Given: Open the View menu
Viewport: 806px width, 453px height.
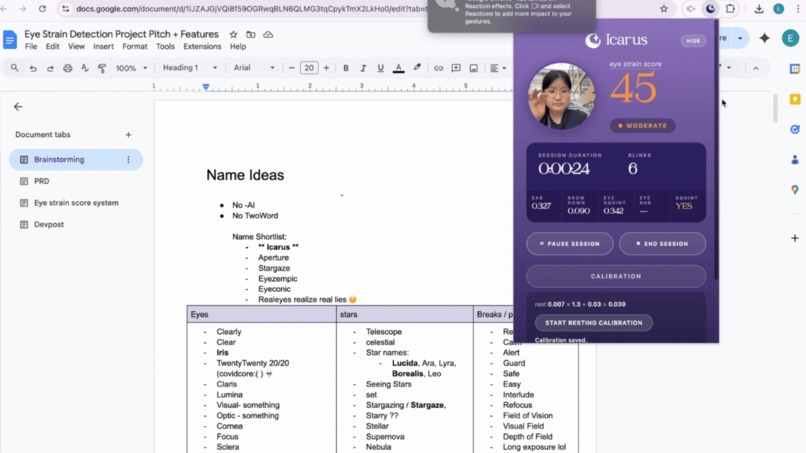Looking at the screenshot, I should coord(76,46).
